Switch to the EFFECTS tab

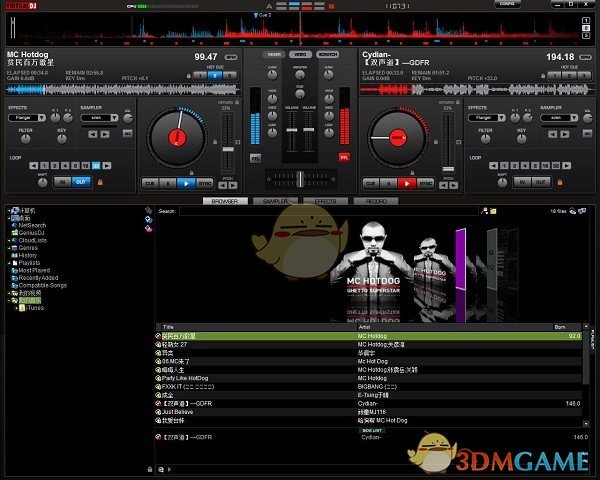click(x=326, y=201)
